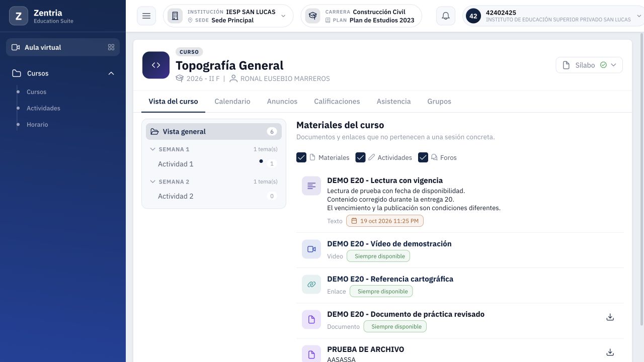Open the notifications bell

pos(446,16)
